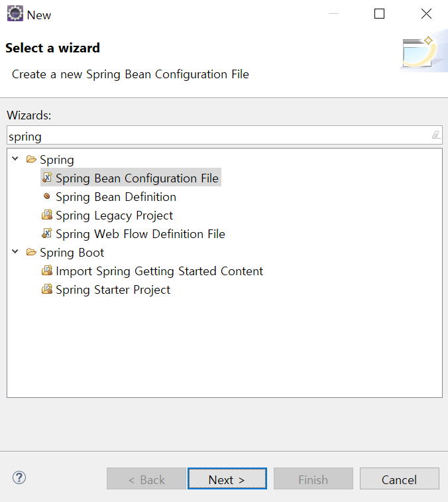Close the New wizard dialog
Image resolution: width=448 pixels, height=502 pixels.
point(426,14)
